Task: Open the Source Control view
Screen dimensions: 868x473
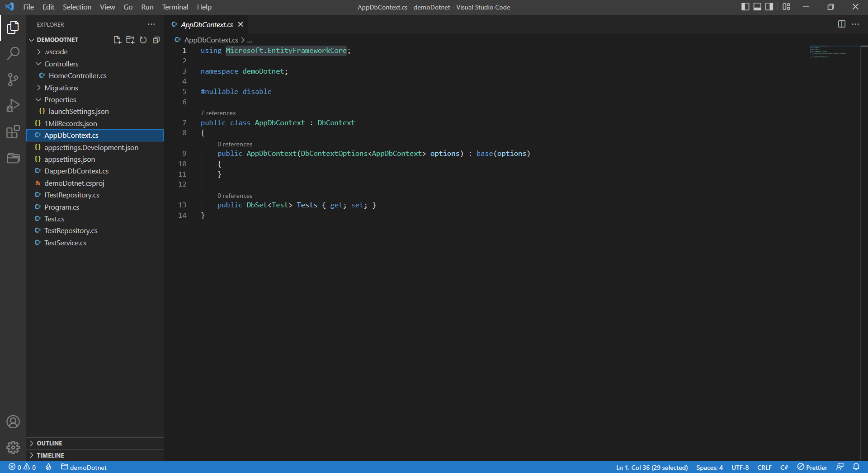Action: [13, 80]
